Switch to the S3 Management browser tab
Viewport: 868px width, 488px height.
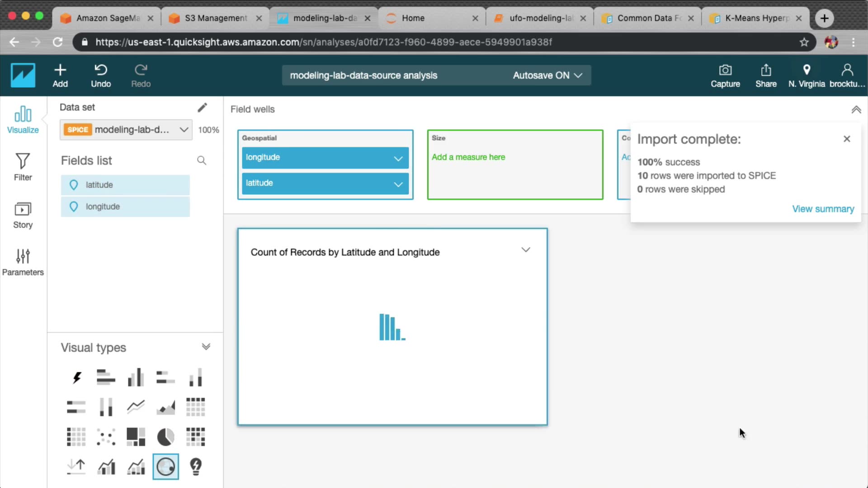click(x=215, y=18)
